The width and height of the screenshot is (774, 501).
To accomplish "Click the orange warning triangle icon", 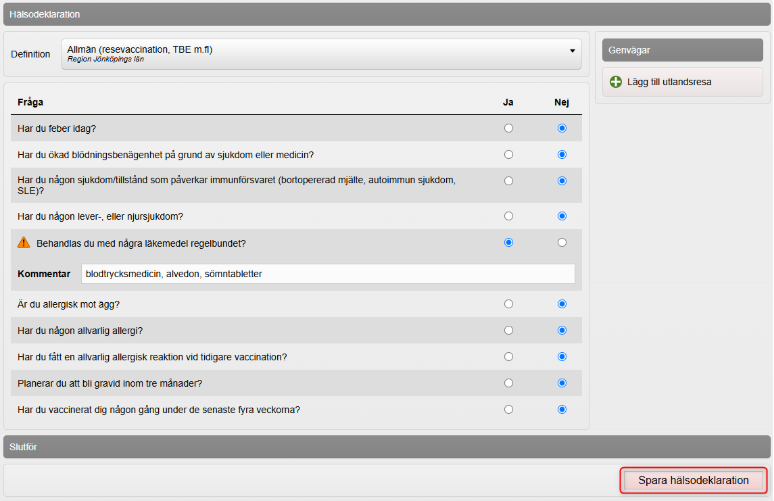I will 24,242.
